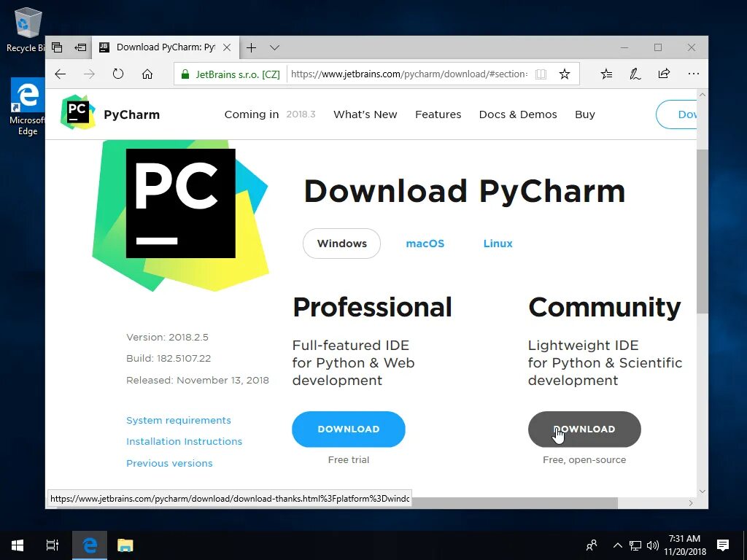The width and height of the screenshot is (747, 560).
Task: Click the scrollbar up arrow
Action: [702, 96]
